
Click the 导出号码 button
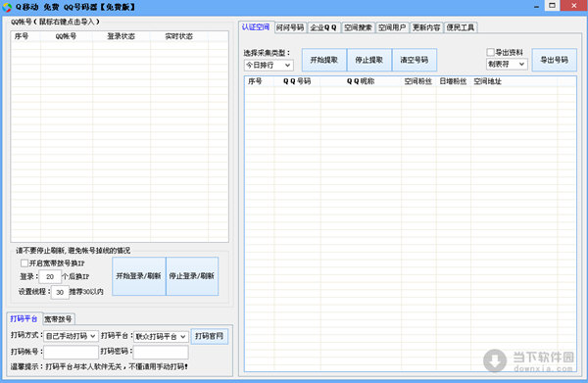(x=555, y=60)
